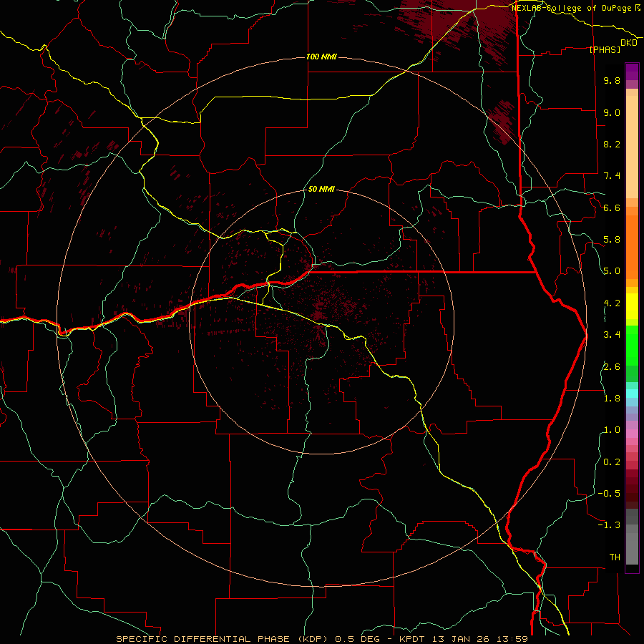Click the 1.0 scale value
This screenshot has height=644, width=644.
pyautogui.click(x=612, y=430)
